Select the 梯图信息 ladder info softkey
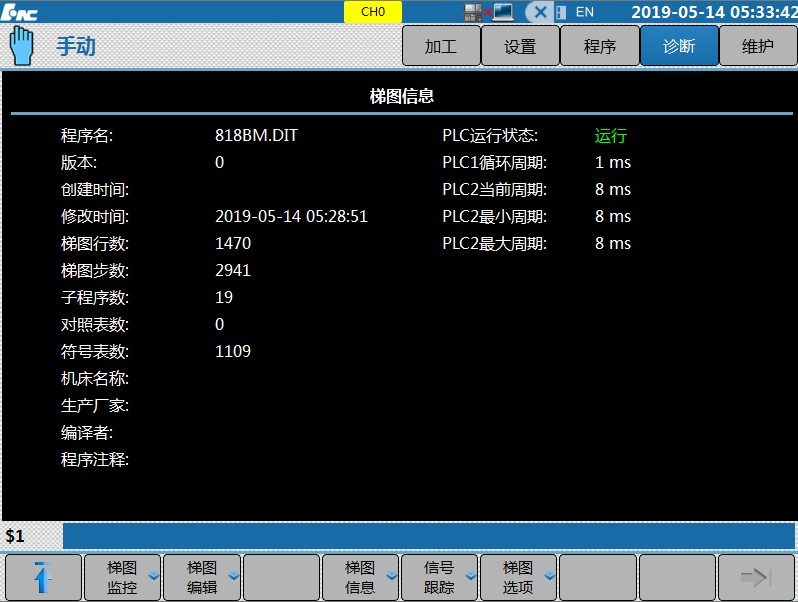The height and width of the screenshot is (602, 798). pyautogui.click(x=360, y=577)
